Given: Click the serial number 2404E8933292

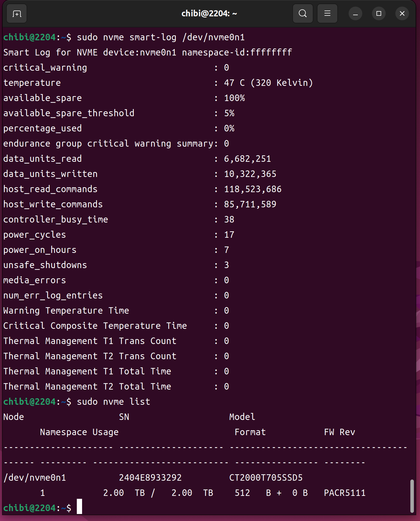Looking at the screenshot, I should (x=150, y=478).
